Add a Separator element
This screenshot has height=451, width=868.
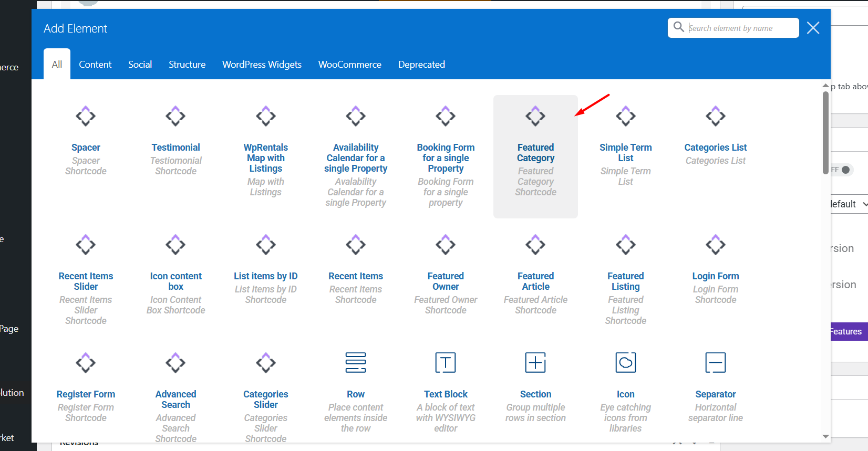coord(715,362)
